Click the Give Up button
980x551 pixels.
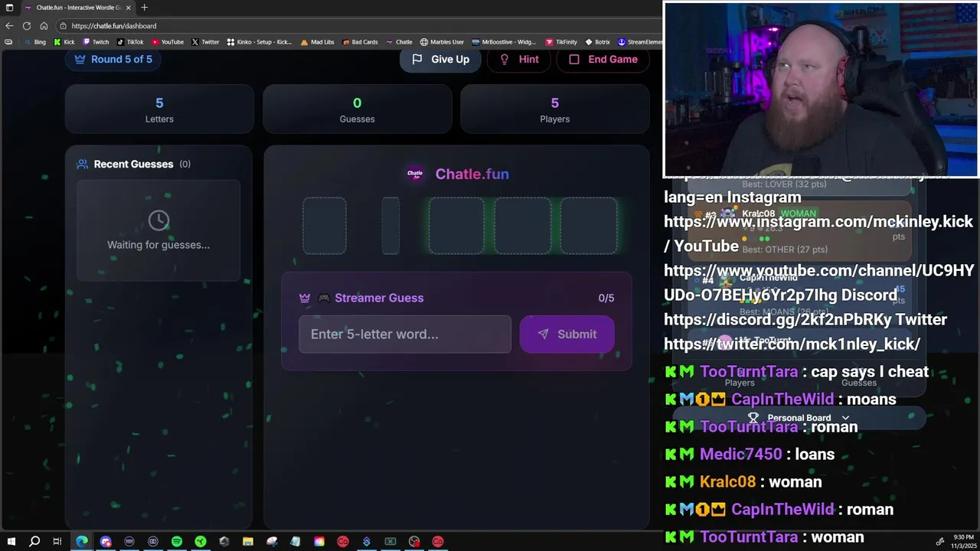pyautogui.click(x=440, y=59)
